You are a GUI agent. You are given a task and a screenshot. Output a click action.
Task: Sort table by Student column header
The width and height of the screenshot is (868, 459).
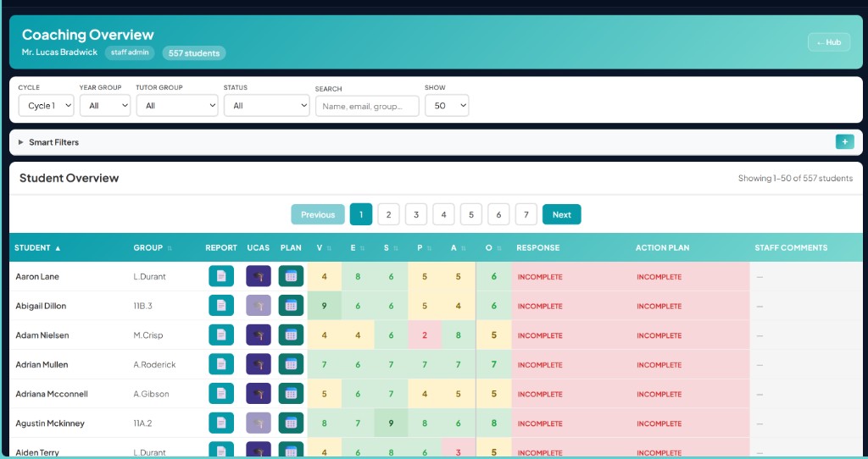tap(38, 248)
